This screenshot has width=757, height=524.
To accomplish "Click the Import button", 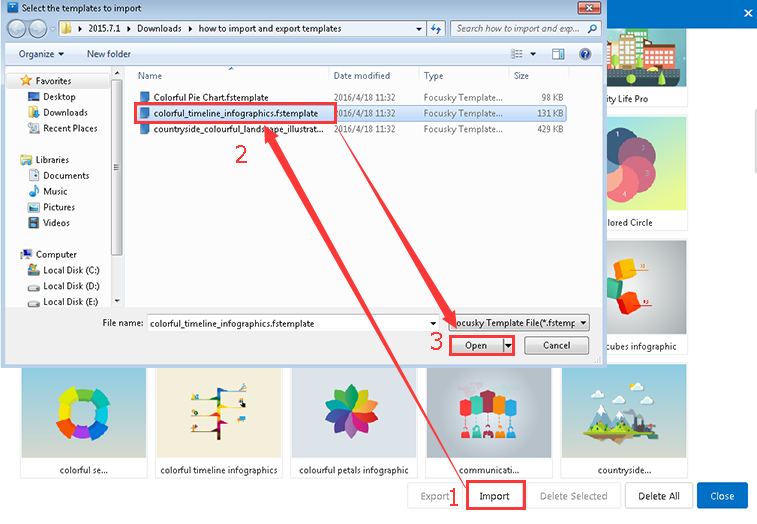I will pyautogui.click(x=496, y=496).
